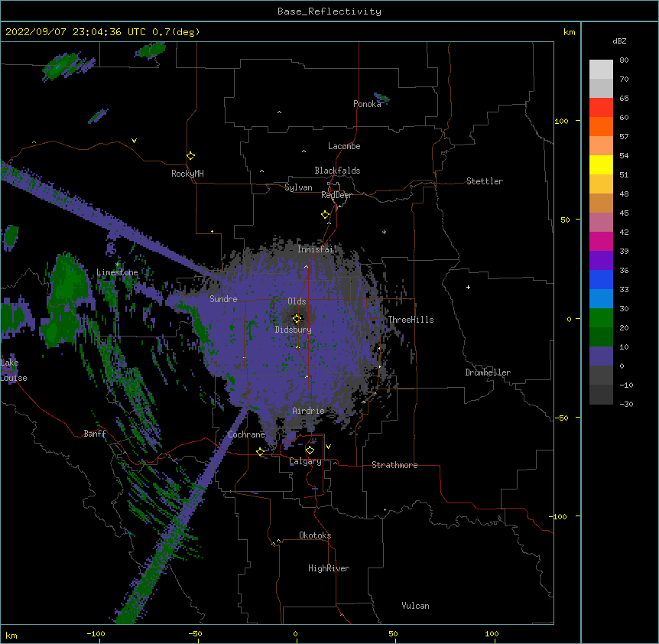659x644 pixels.
Task: Click the RockyMH label
Action: click(x=187, y=174)
